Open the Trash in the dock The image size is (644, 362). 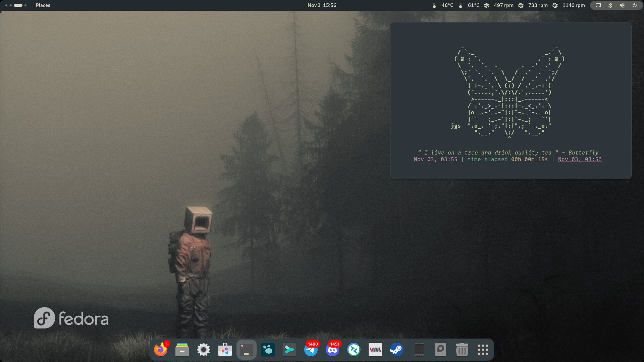click(x=462, y=350)
